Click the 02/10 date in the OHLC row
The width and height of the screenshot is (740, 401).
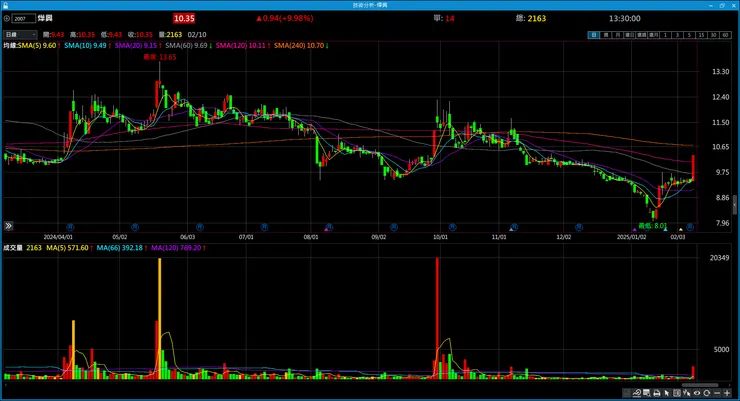[x=197, y=35]
